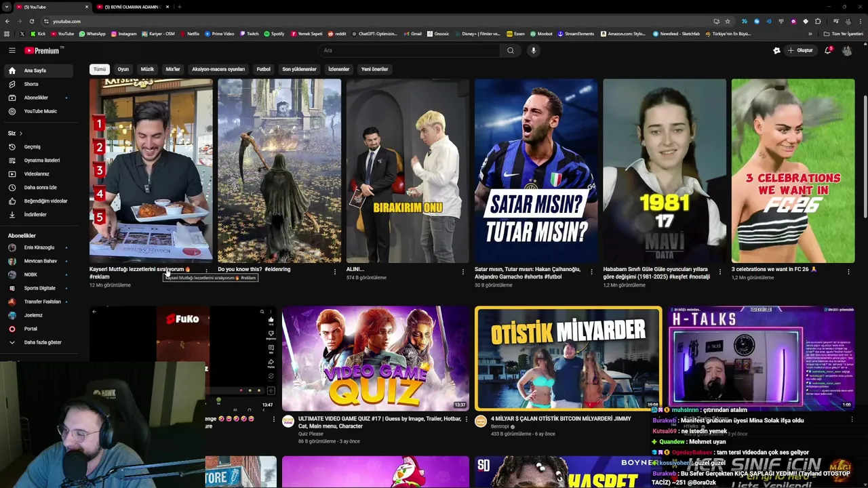Open options menu for Satar mısın Tutar mısın short
868x488 pixels.
tap(591, 272)
